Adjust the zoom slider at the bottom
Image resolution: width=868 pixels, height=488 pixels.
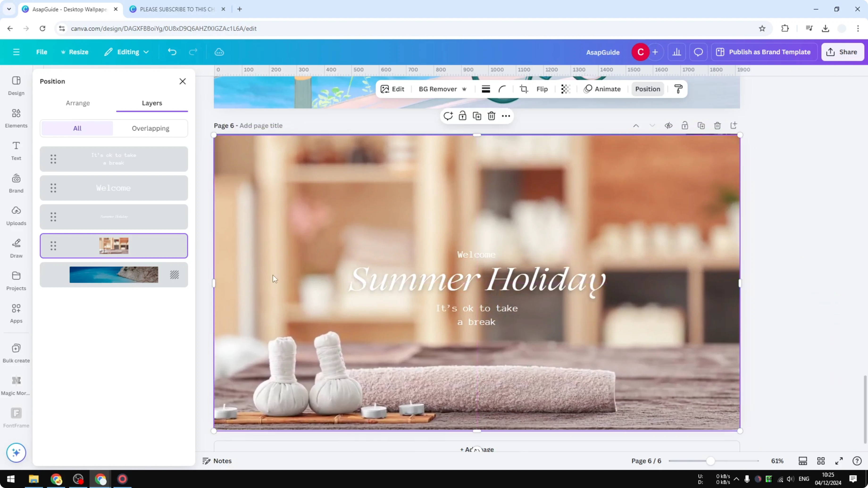pyautogui.click(x=710, y=461)
